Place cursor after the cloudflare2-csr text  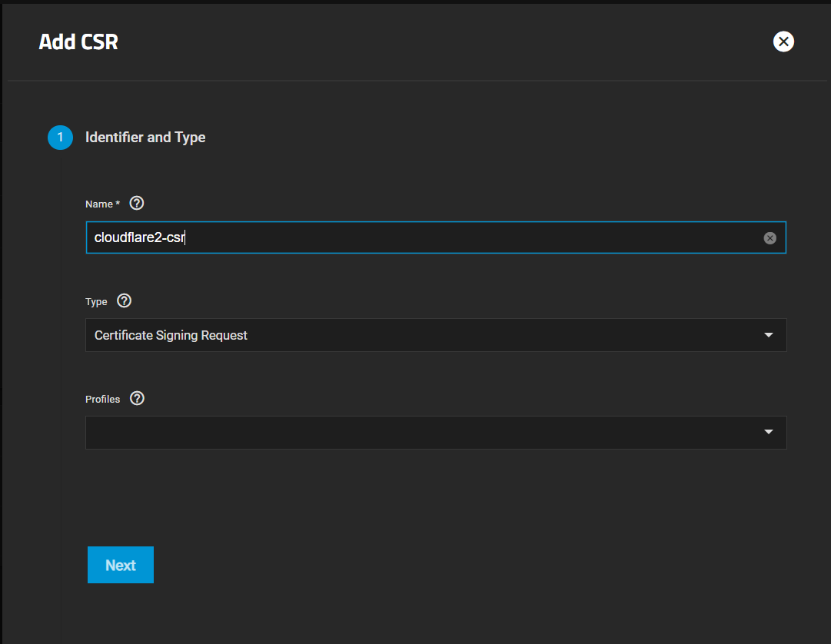point(185,237)
